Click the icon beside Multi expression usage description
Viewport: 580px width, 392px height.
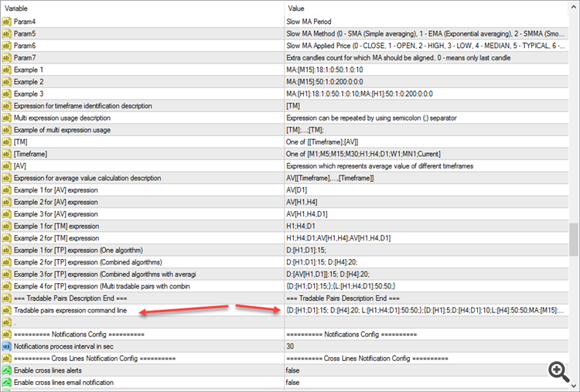click(x=6, y=118)
